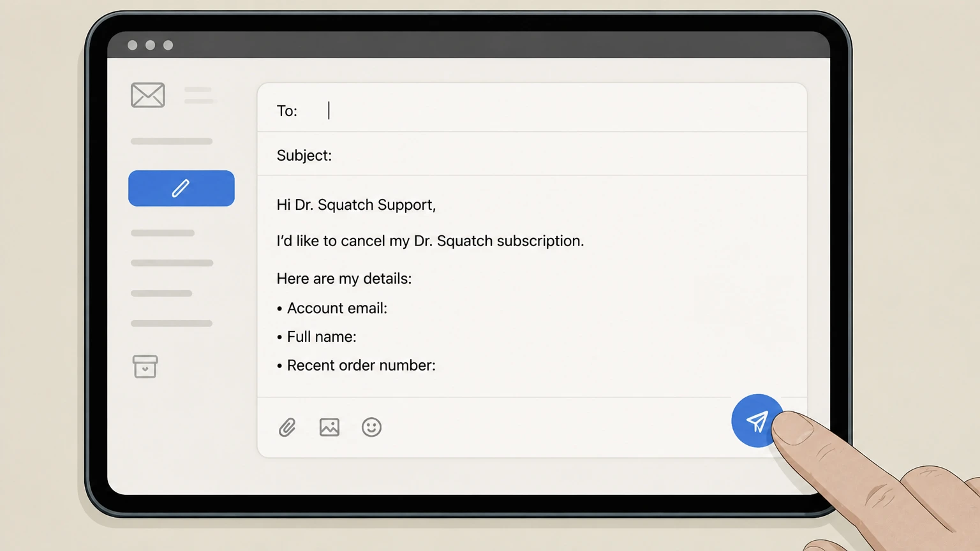
Task: Click the sentence about cancelling the subscription
Action: [430, 241]
